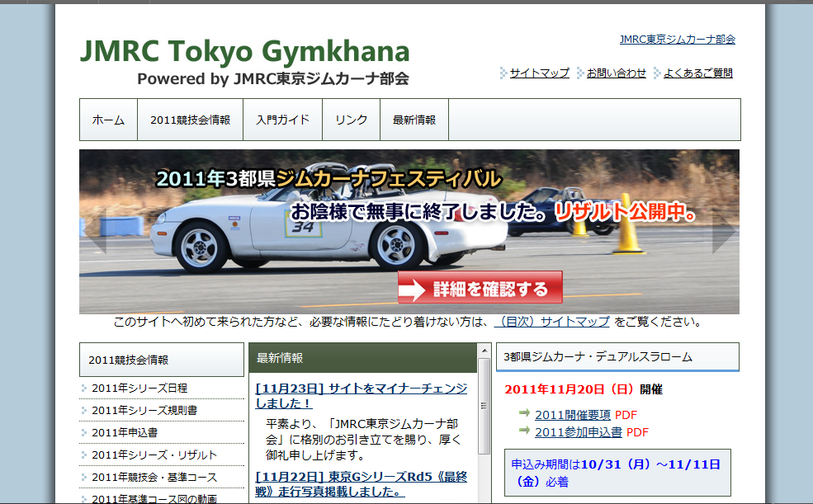Show the previous banner slide arrow
813x504 pixels.
click(x=96, y=231)
